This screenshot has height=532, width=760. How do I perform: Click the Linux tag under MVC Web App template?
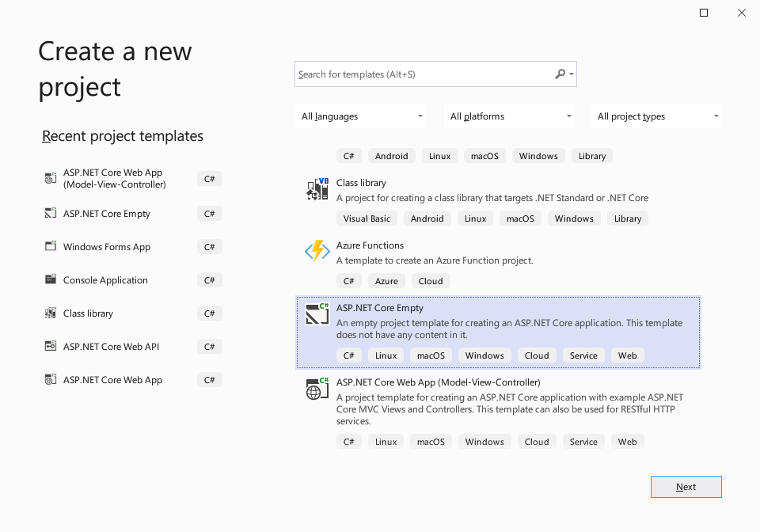(x=386, y=442)
